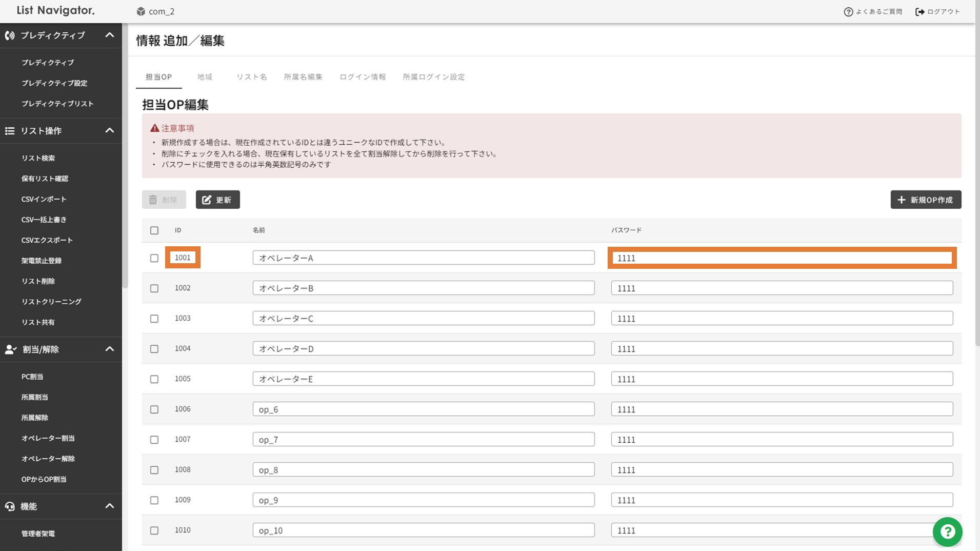Click the green help question mark bubble
Viewport: 980px width, 551px height.
(947, 532)
